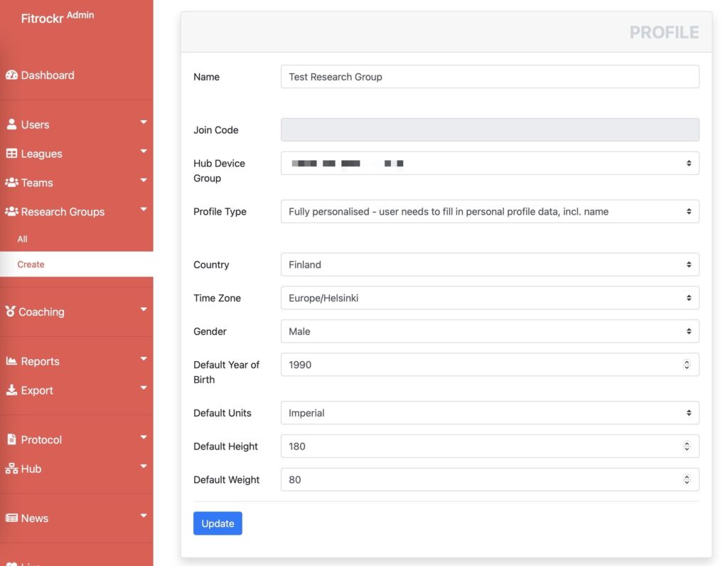Select Create under Research Groups

[31, 265]
